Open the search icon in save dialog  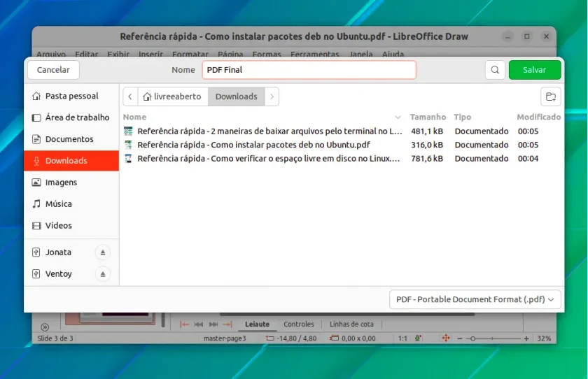(x=495, y=70)
